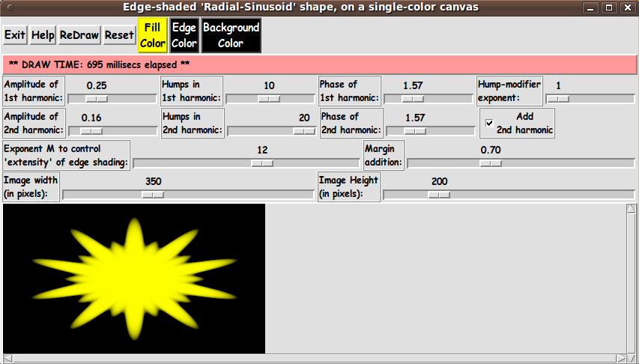This screenshot has width=639, height=364.
Task: Click the Image width slider handle
Action: point(153,195)
